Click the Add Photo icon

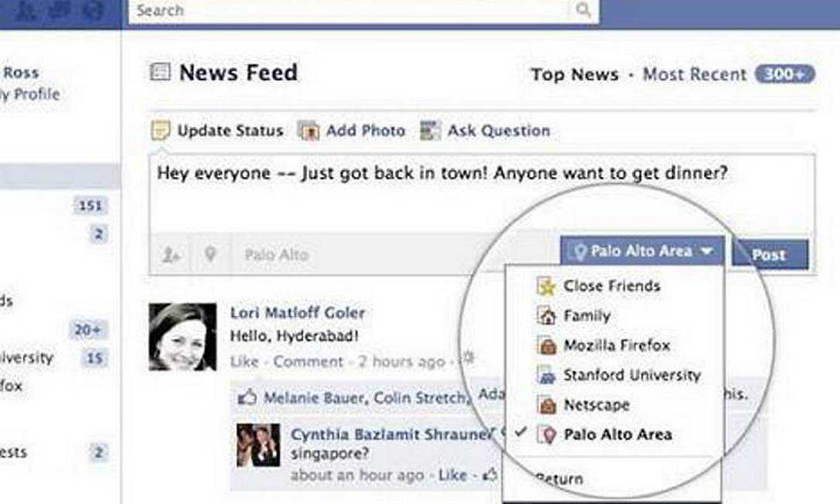(x=309, y=131)
